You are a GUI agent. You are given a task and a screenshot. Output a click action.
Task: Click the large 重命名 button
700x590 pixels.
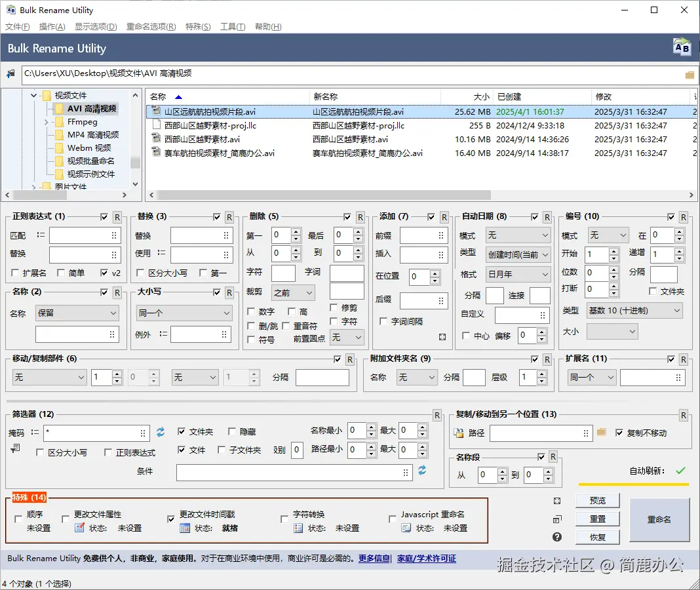click(659, 519)
